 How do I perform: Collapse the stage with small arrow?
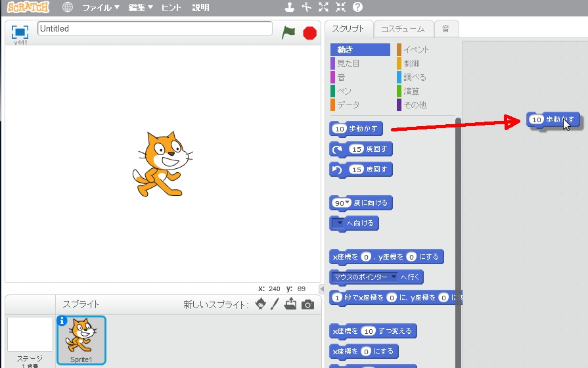(x=322, y=289)
